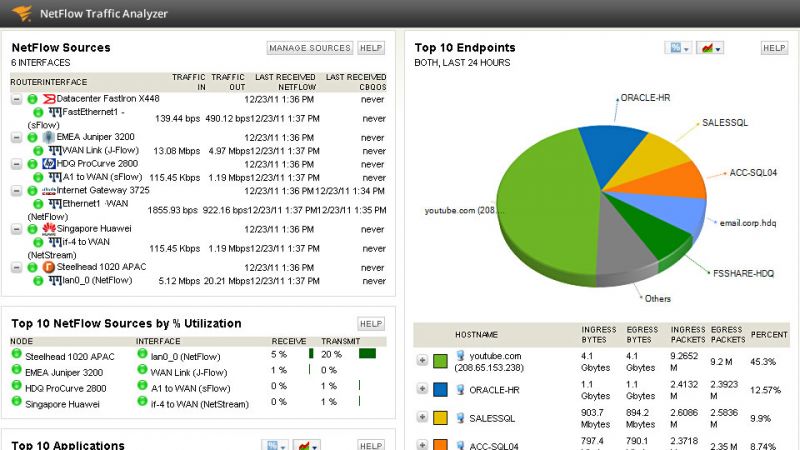Open the percent units dropdown in Top 10 Endpoints

pos(678,48)
